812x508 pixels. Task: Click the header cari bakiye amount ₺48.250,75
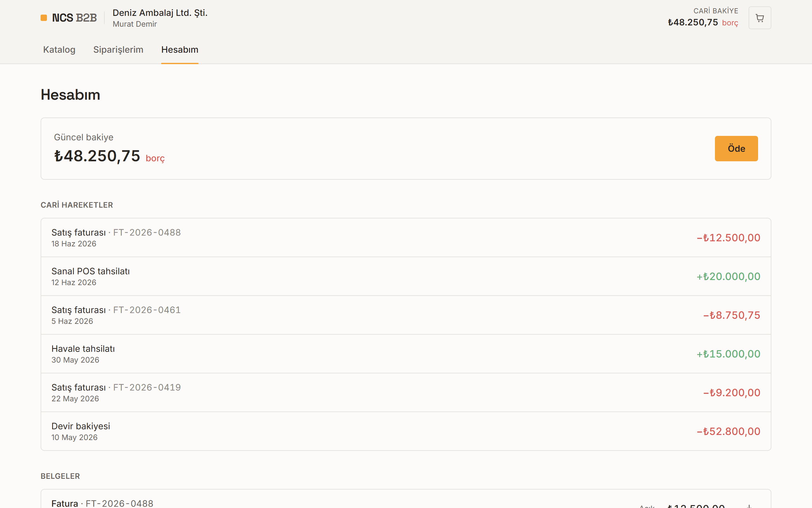[x=692, y=23]
